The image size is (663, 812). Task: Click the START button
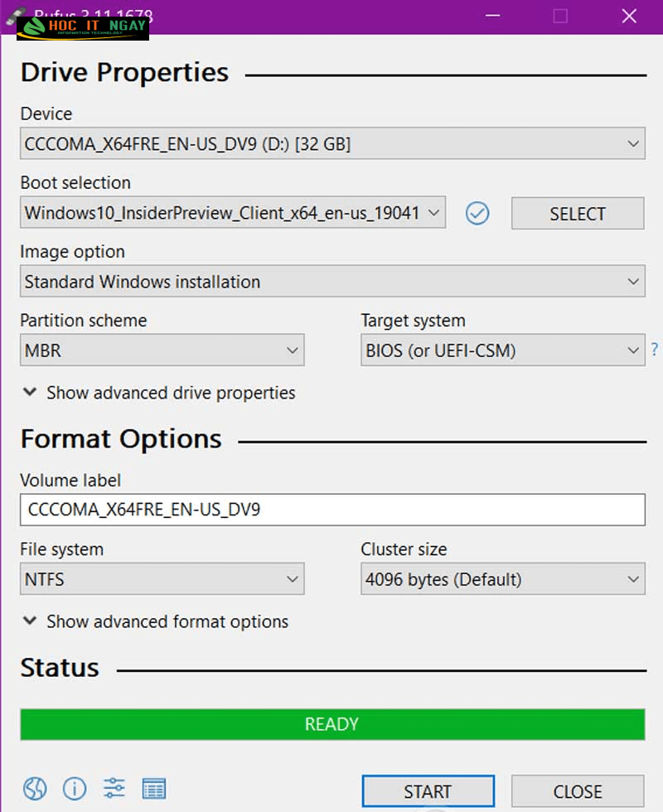pos(428,791)
